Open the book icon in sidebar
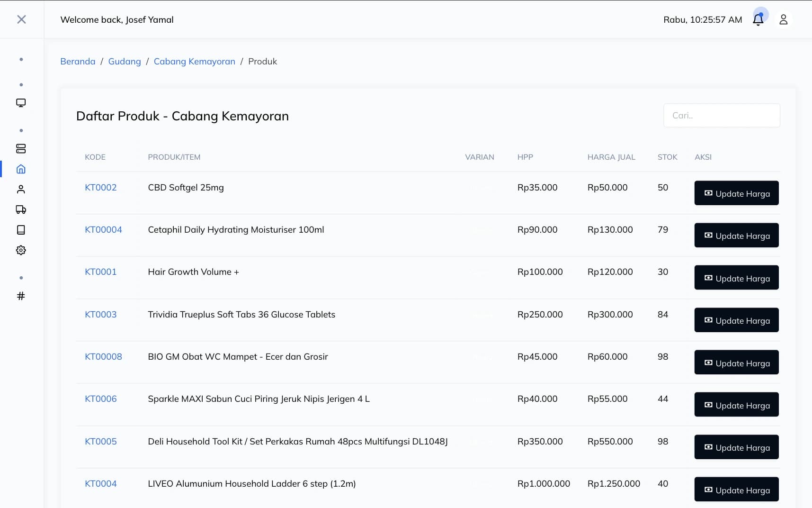 coord(21,230)
